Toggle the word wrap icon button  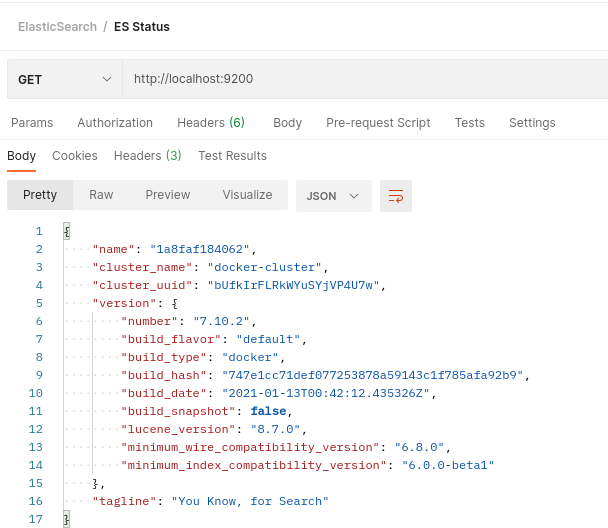(396, 196)
